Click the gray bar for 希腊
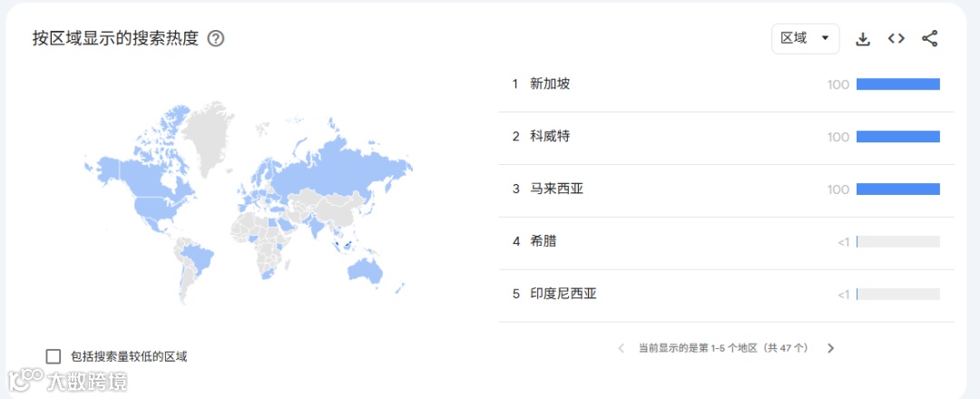This screenshot has width=980, height=399. pyautogui.click(x=897, y=242)
